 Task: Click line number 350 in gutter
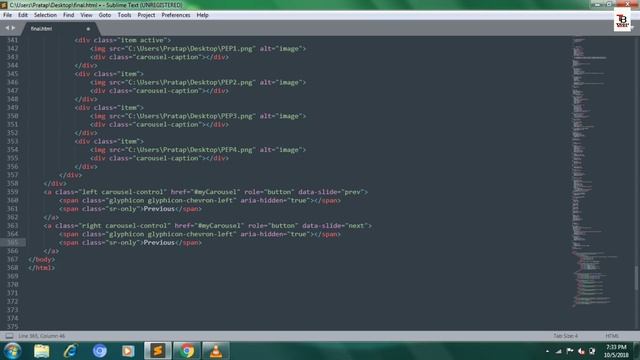click(13, 116)
